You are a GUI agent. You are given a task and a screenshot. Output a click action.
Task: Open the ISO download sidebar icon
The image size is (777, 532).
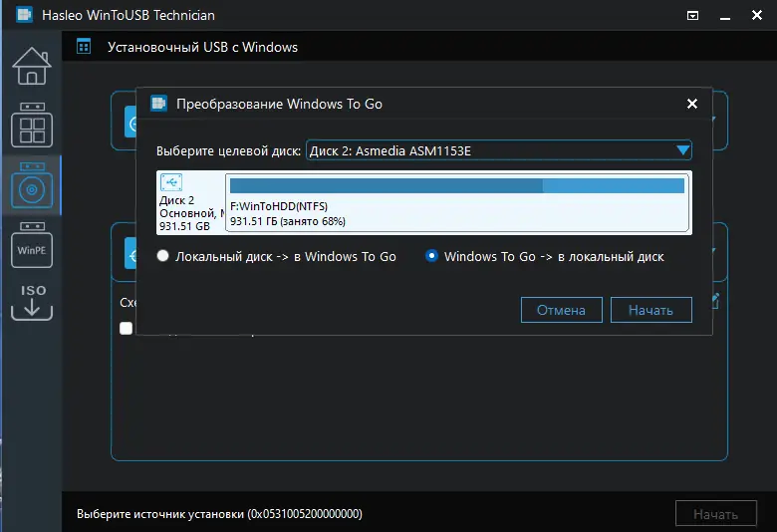tap(32, 302)
